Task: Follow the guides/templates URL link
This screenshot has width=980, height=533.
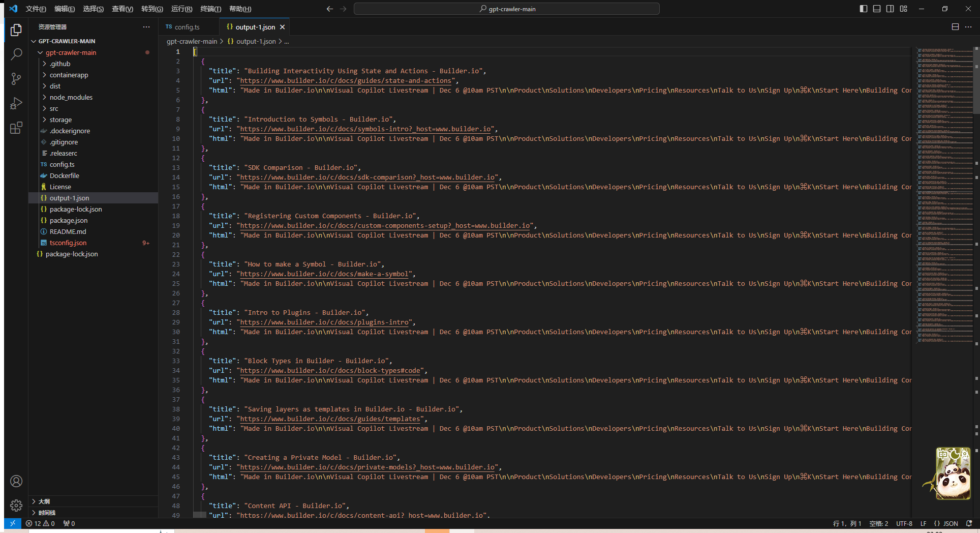Action: tap(330, 419)
